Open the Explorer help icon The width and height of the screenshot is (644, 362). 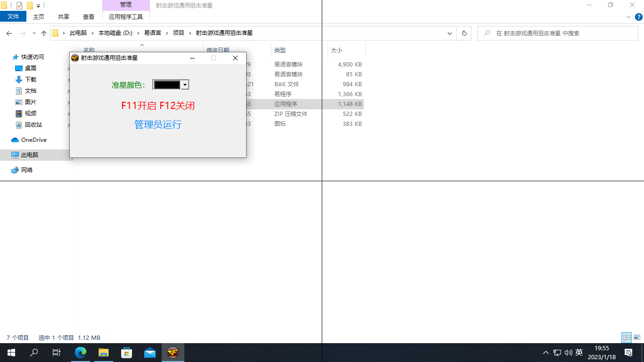639,16
